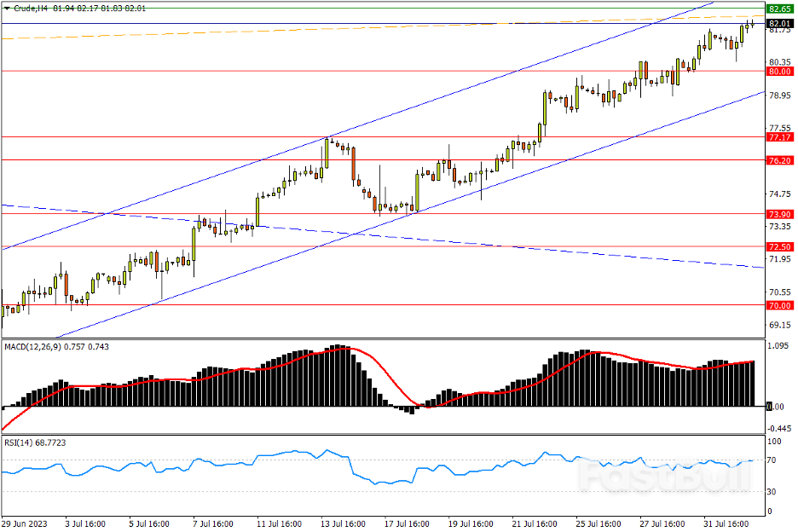Click the RSI 30 level scale value
Viewport: 798px width, 532px height.
click(x=773, y=492)
